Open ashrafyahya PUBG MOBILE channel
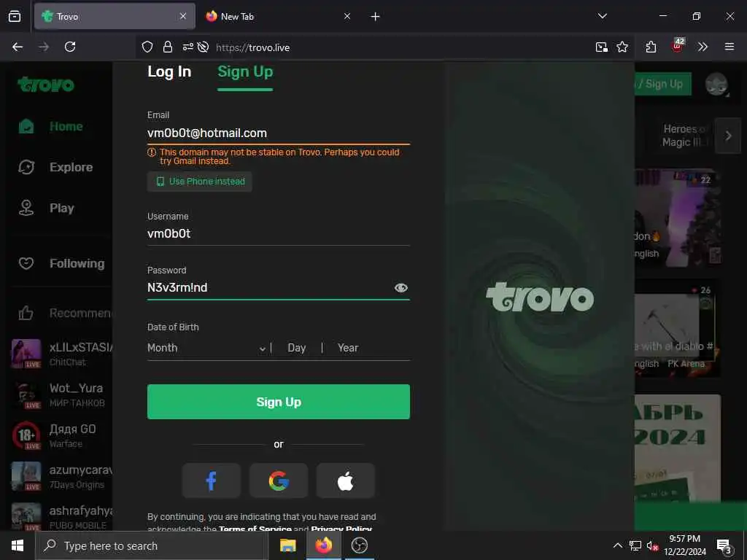 tap(62, 517)
